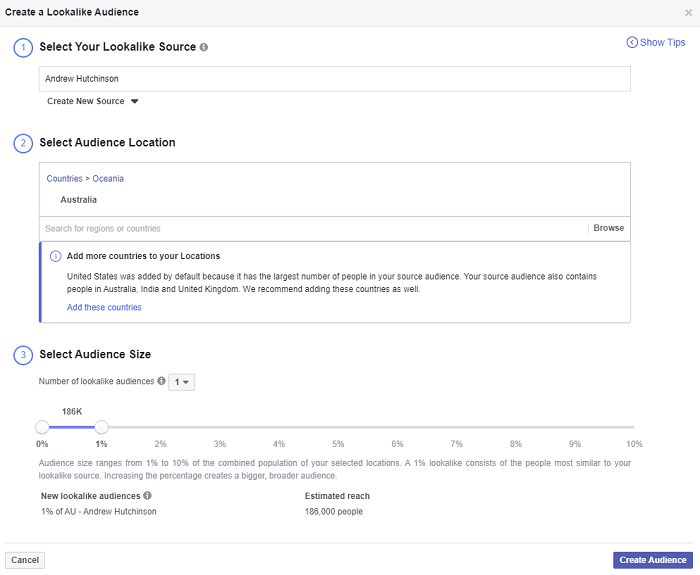Open the number of lookalike audiences dropdown
Image resolution: width=700 pixels, height=575 pixels.
click(x=182, y=382)
